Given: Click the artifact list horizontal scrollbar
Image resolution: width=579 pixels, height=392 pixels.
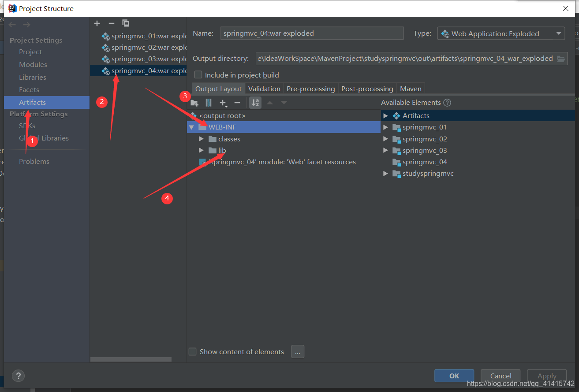Looking at the screenshot, I should click(x=131, y=359).
